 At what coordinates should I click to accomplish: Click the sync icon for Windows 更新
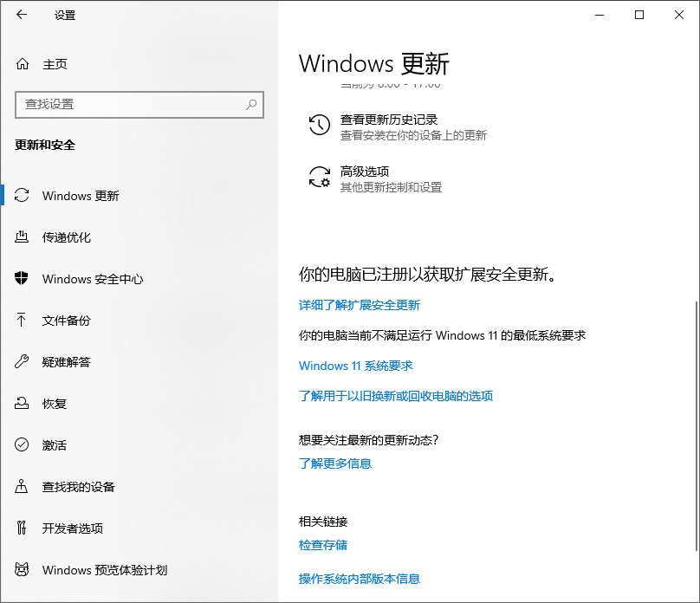[22, 196]
